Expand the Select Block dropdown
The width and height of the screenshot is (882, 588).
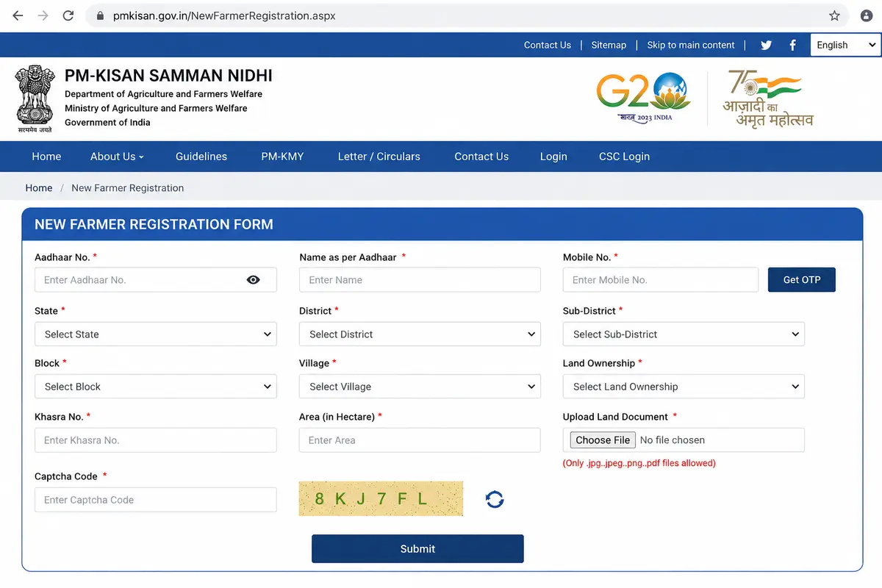pyautogui.click(x=156, y=387)
